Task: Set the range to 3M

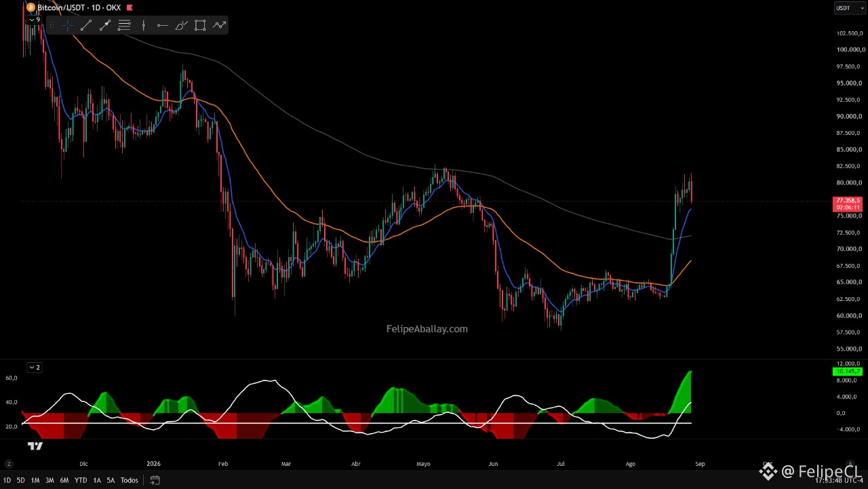Action: [50, 480]
